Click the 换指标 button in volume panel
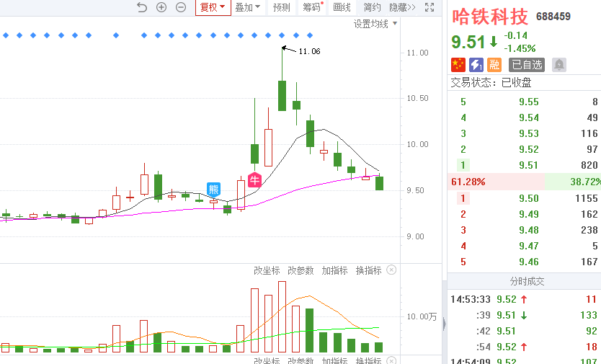Screen dimensions: 601x364 click(369, 270)
